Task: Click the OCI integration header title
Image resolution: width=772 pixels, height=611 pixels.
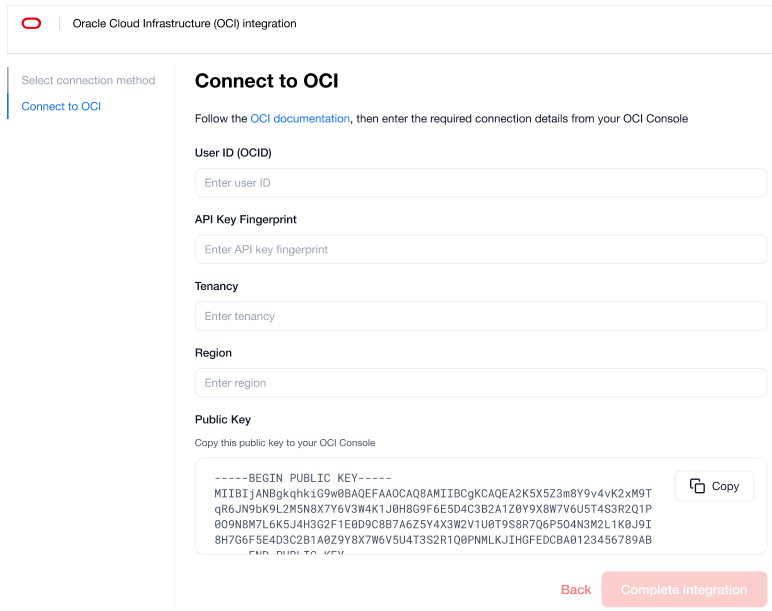Action: 185,23
